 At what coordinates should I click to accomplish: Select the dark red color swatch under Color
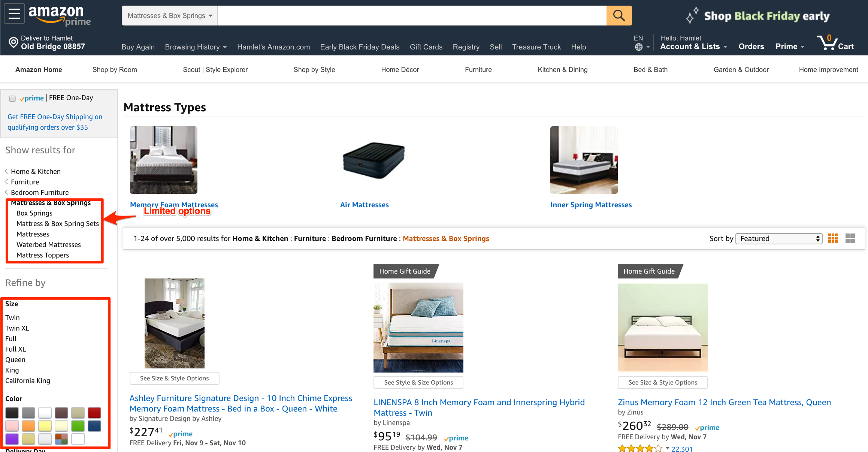[94, 413]
